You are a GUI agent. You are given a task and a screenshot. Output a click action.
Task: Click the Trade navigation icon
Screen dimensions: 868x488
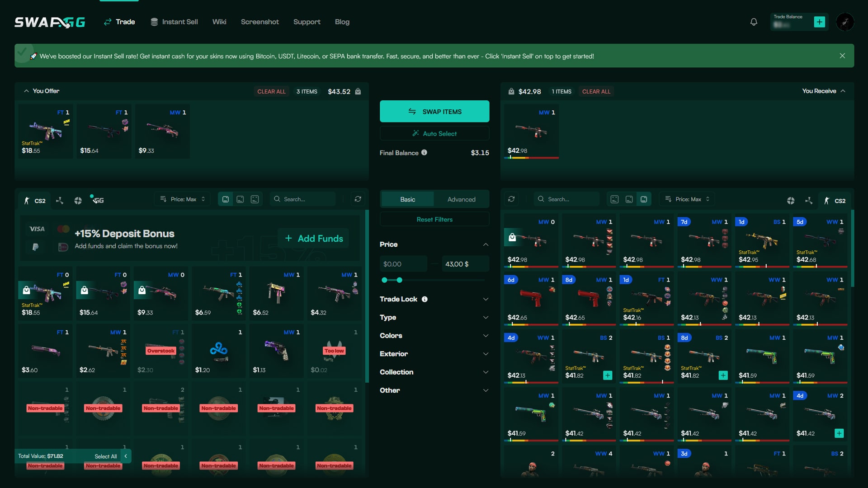coord(107,22)
